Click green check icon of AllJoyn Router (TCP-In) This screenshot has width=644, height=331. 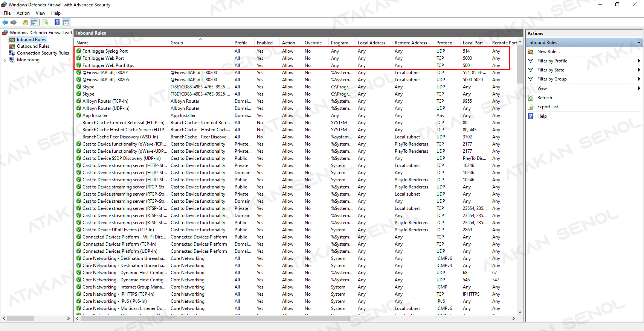79,101
